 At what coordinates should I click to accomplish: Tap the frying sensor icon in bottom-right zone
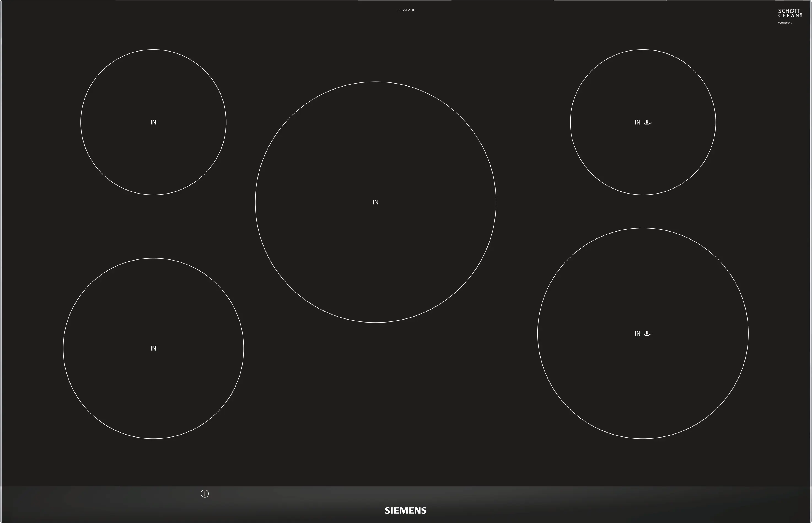pos(648,334)
